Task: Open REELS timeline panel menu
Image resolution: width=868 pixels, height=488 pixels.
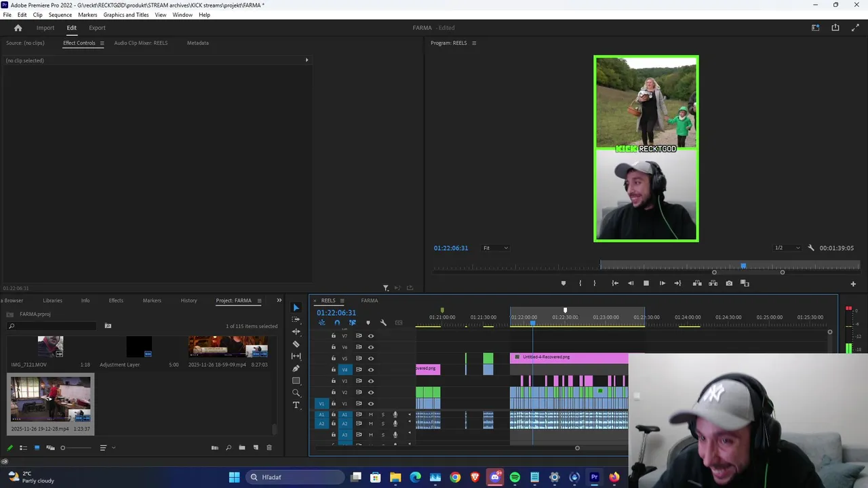Action: pyautogui.click(x=342, y=300)
